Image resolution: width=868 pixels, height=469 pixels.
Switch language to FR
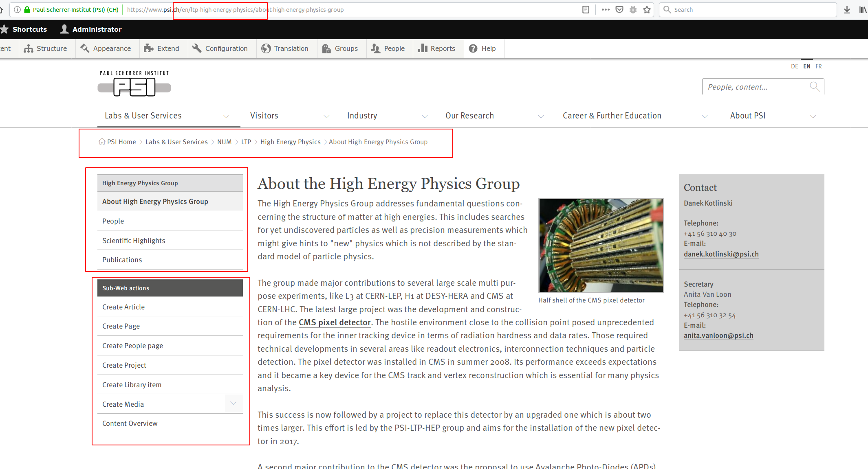[x=819, y=66]
